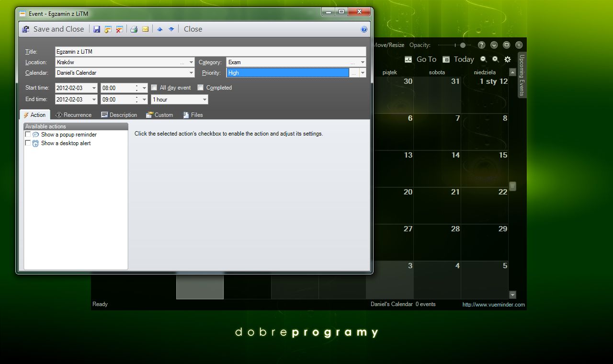Click the Opacity slider handle
This screenshot has width=613, height=364.
463,45
